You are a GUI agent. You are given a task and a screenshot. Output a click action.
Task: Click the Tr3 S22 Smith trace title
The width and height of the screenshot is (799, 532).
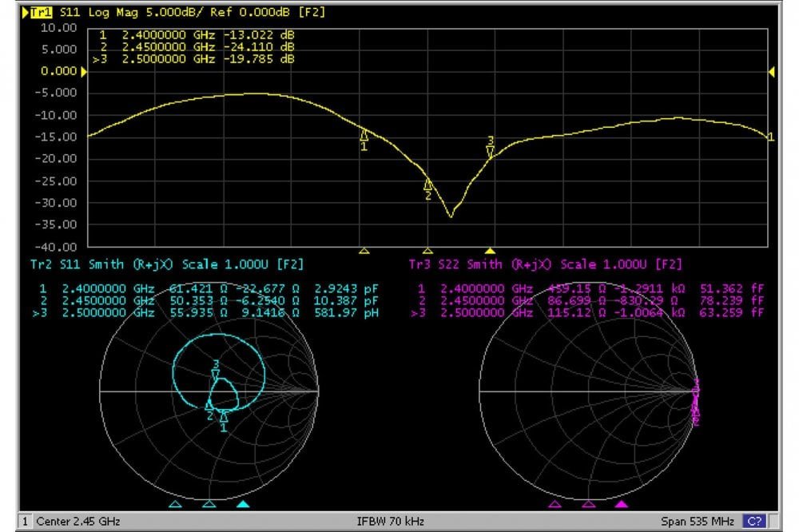545,264
